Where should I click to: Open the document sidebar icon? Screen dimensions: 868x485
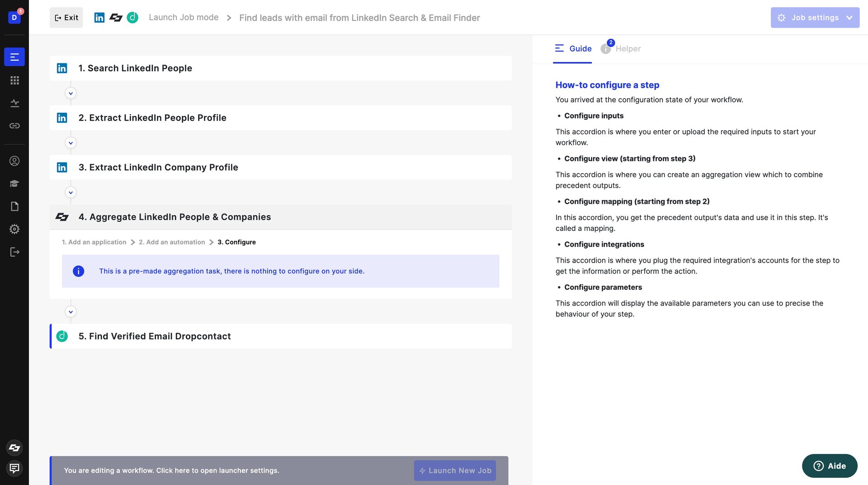pos(14,207)
